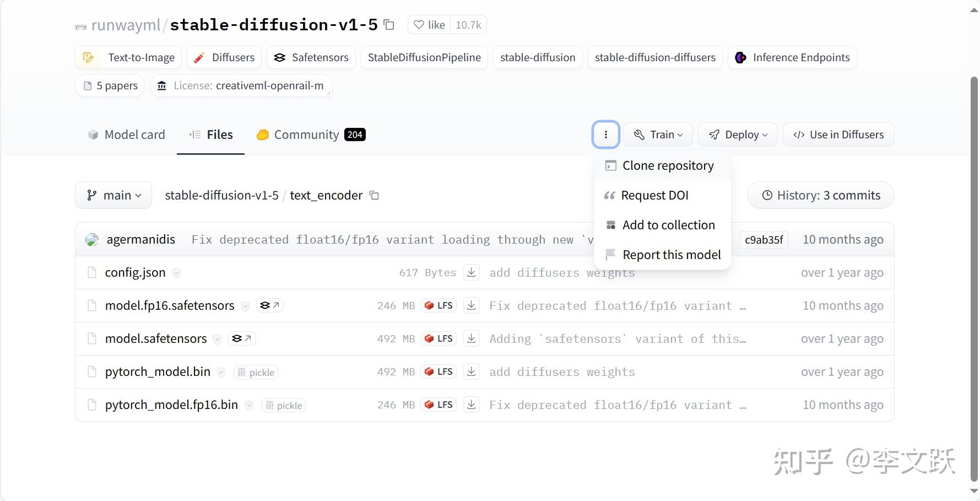The height and width of the screenshot is (501, 980).
Task: Open Inference Endpoints
Action: [792, 57]
